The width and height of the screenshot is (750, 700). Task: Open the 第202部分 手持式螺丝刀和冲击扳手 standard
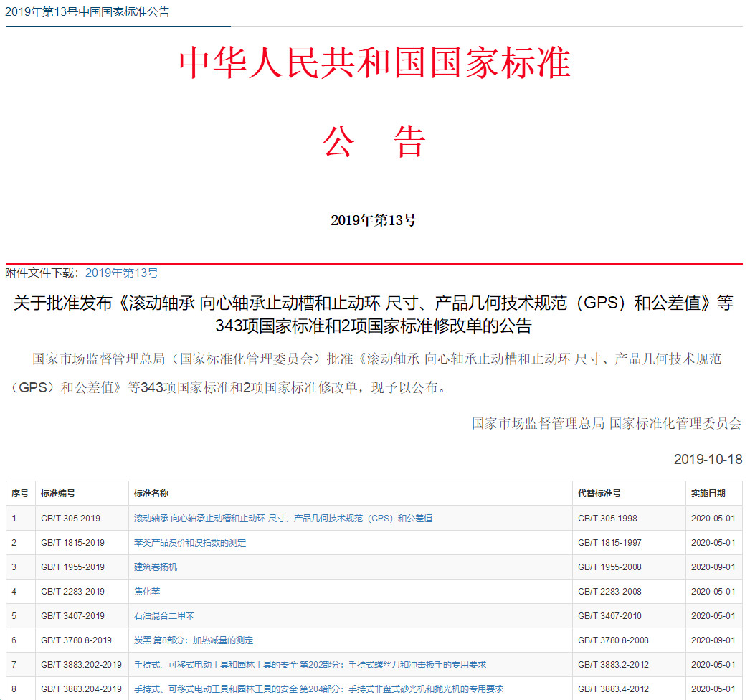pos(310,664)
